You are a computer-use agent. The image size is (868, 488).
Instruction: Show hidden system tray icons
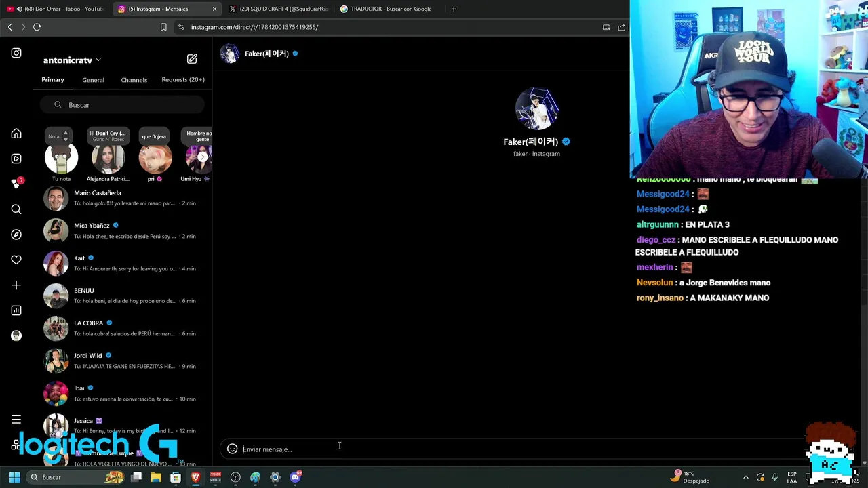pos(746,477)
